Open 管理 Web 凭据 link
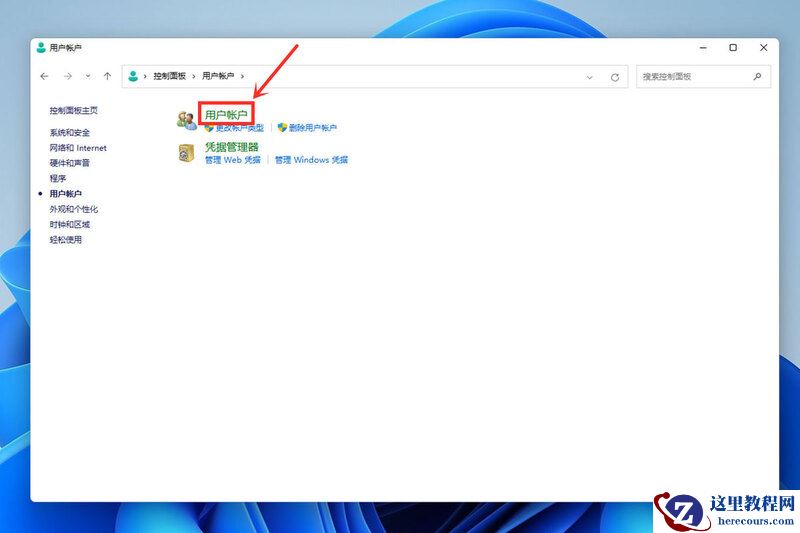This screenshot has height=533, width=800. pyautogui.click(x=233, y=160)
